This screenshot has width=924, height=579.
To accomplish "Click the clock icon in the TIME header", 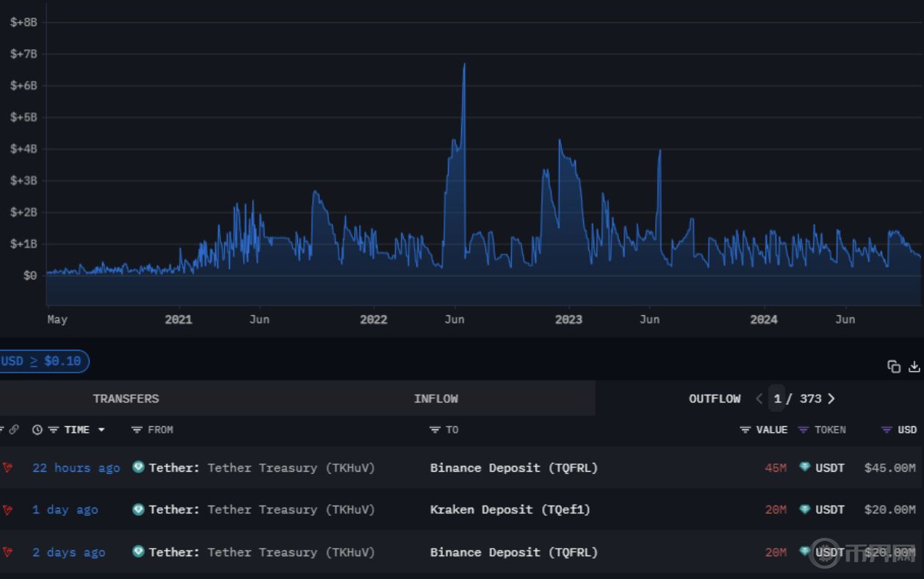I will tap(37, 430).
